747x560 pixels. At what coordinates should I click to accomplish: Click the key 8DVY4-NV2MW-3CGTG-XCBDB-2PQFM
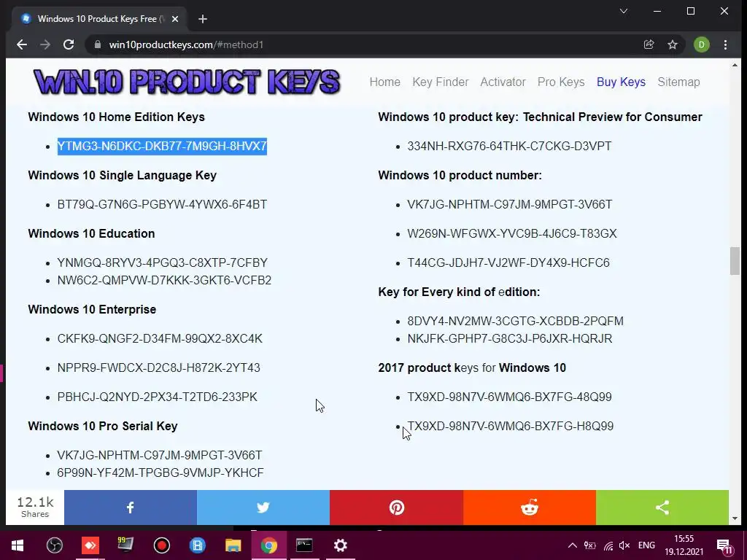[516, 322]
